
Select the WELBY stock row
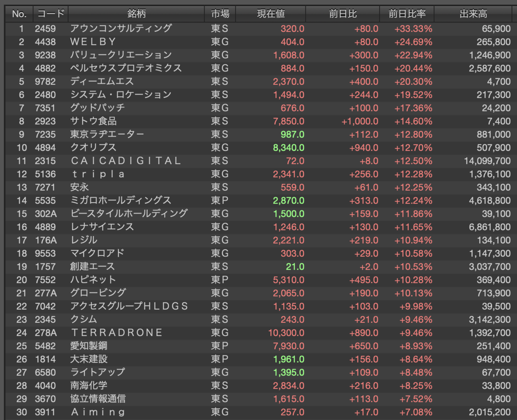click(258, 42)
